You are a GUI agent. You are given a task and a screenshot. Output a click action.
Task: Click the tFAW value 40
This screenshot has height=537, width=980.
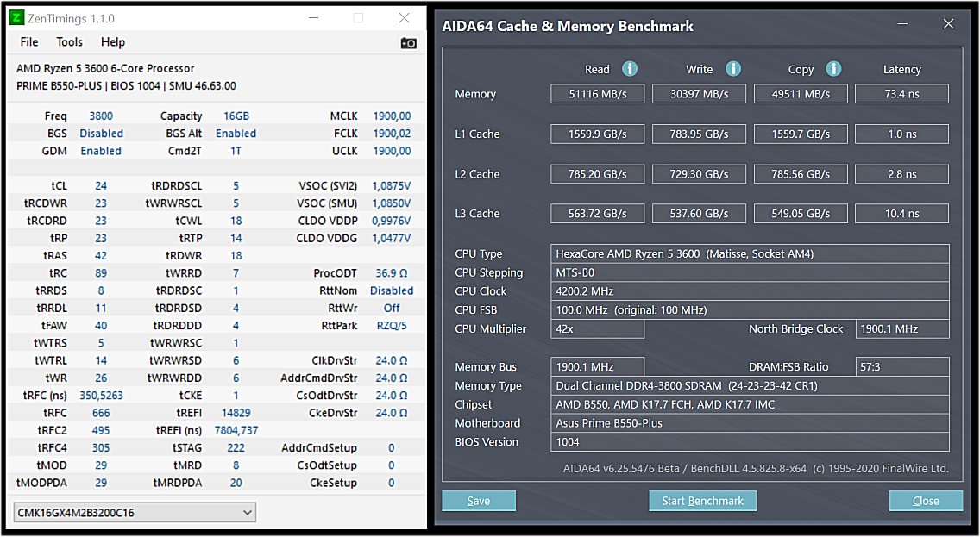tap(101, 325)
